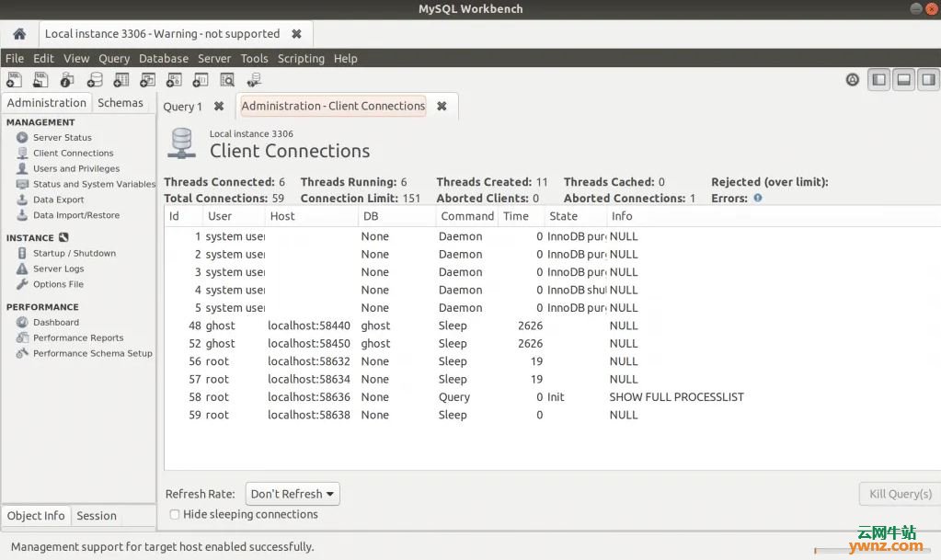Enable Hide sleeping connections checkbox

[175, 514]
